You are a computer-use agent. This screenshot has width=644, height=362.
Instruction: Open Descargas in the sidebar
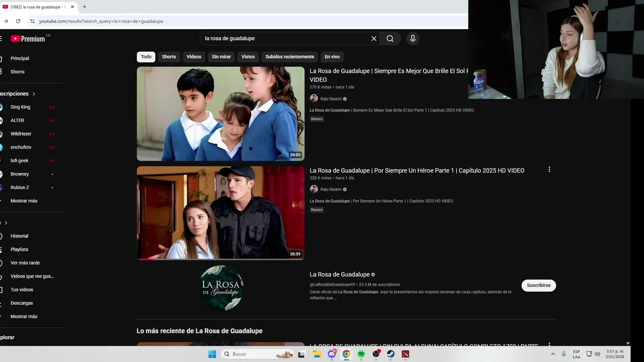click(x=22, y=303)
